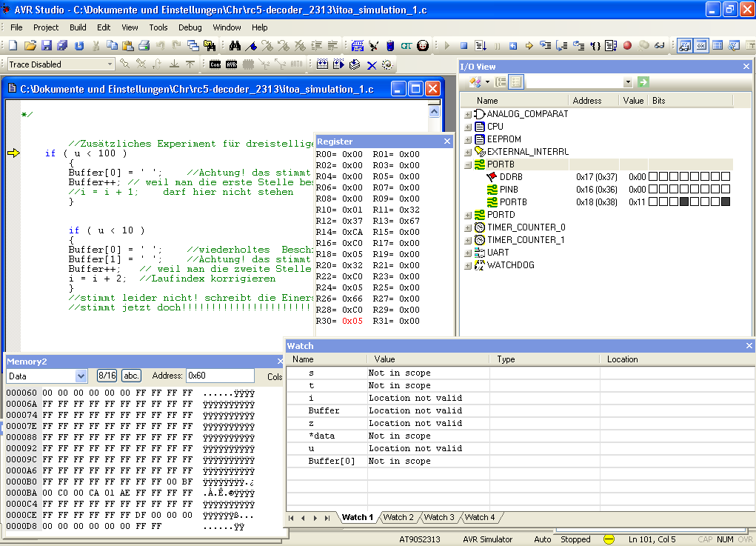Click the Paste clipboard icon

coord(128,45)
